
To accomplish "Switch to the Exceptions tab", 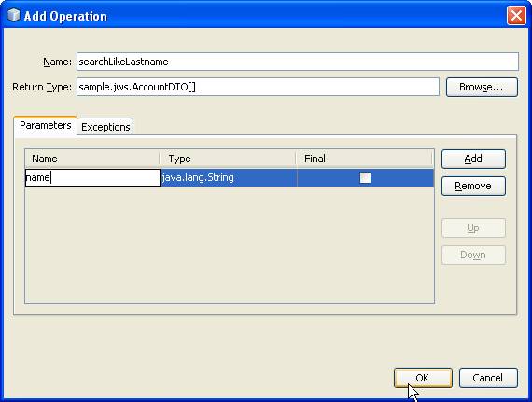I will point(105,127).
